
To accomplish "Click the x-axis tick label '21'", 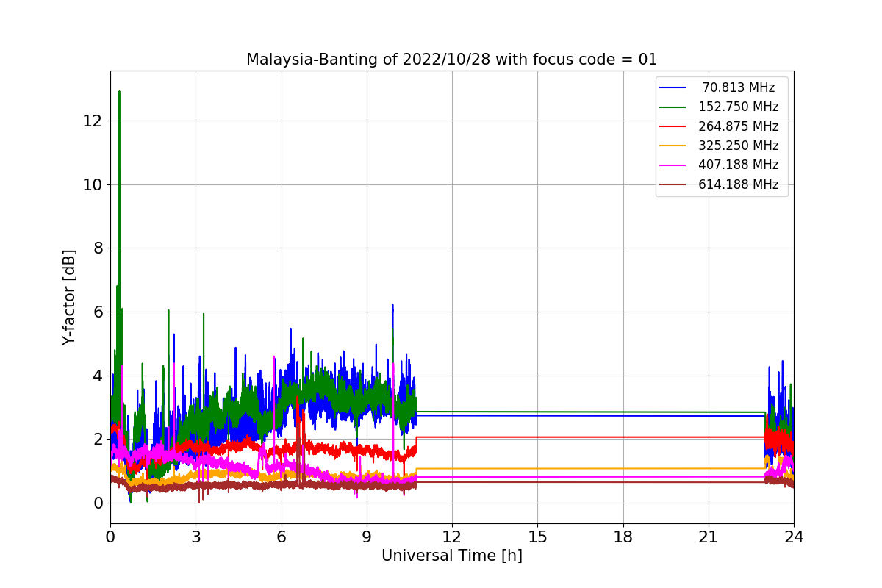I will [709, 537].
